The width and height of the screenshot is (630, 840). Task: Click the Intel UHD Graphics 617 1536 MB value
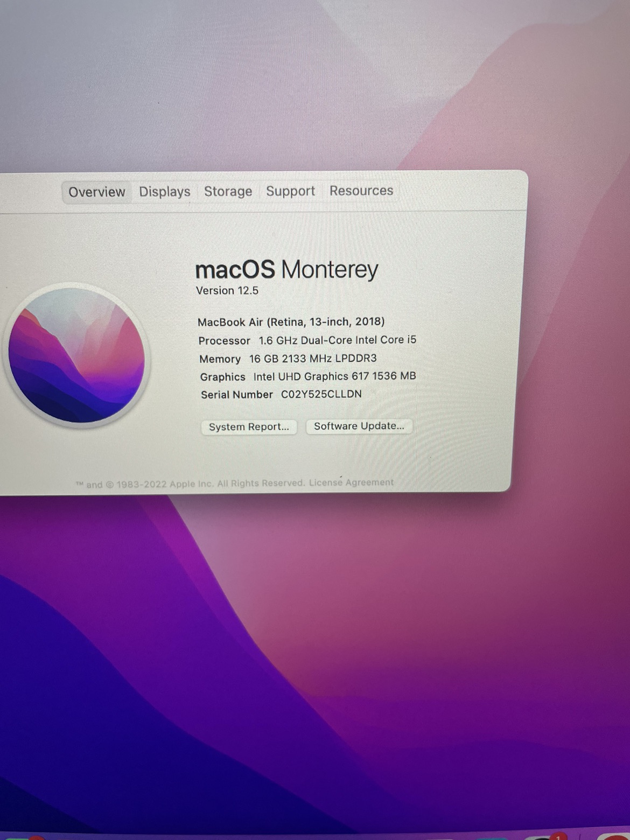click(x=335, y=376)
